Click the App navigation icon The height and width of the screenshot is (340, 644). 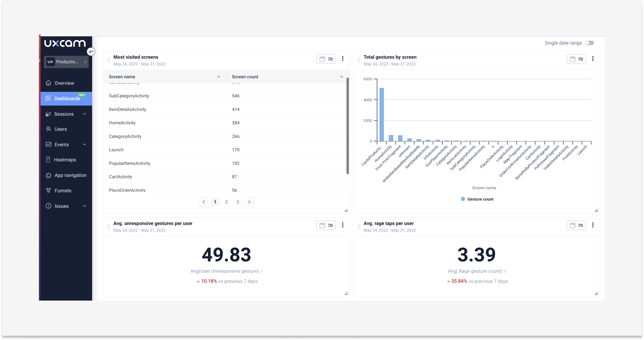point(48,175)
